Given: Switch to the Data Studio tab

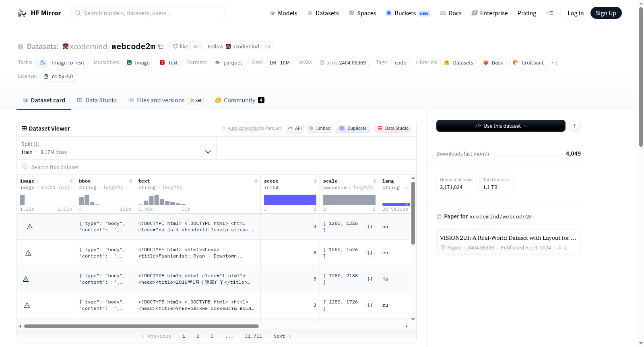Looking at the screenshot, I should point(97,100).
